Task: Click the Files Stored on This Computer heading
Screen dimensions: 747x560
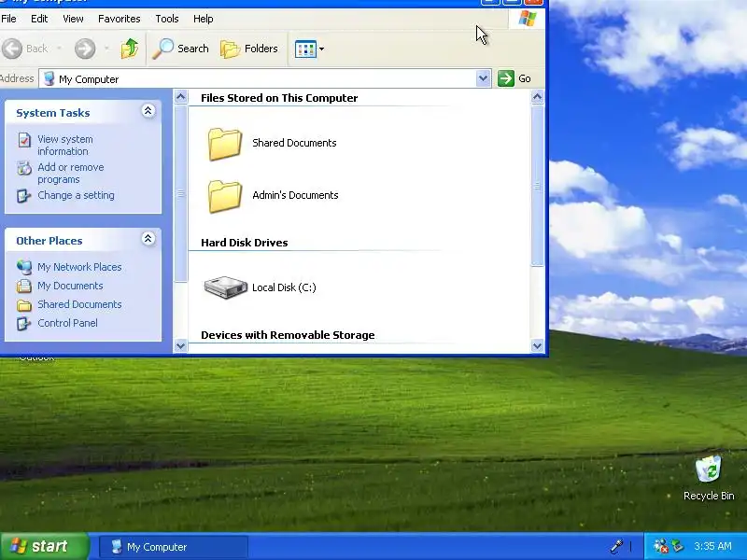Action: (279, 98)
